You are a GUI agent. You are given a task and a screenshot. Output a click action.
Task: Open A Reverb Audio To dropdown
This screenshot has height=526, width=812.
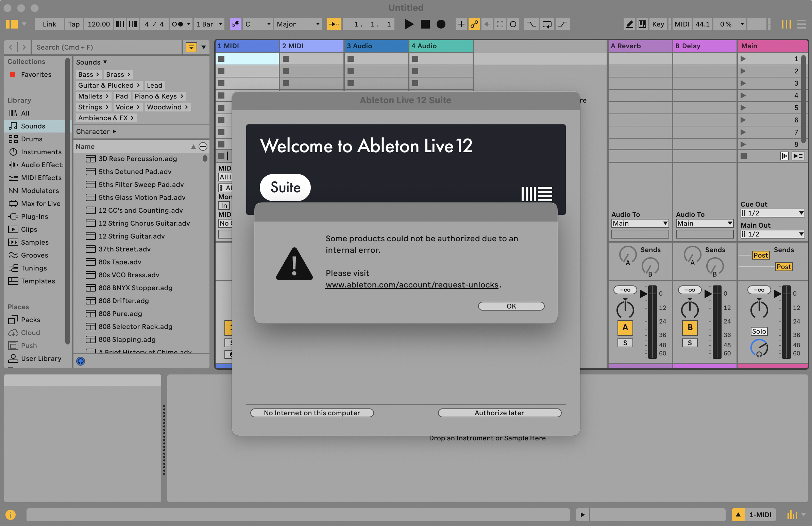[x=640, y=223]
